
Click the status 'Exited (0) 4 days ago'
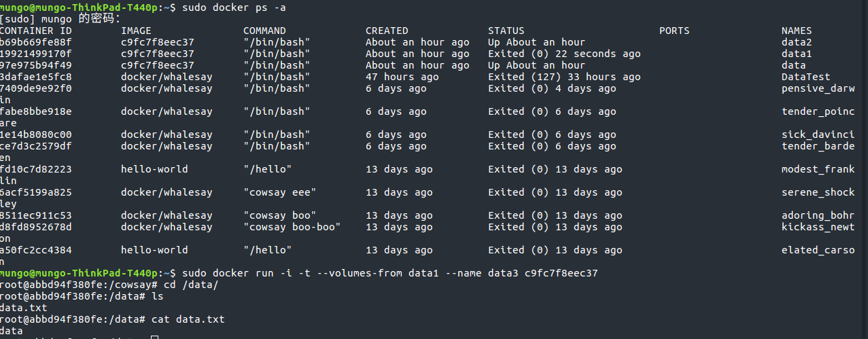coord(552,88)
